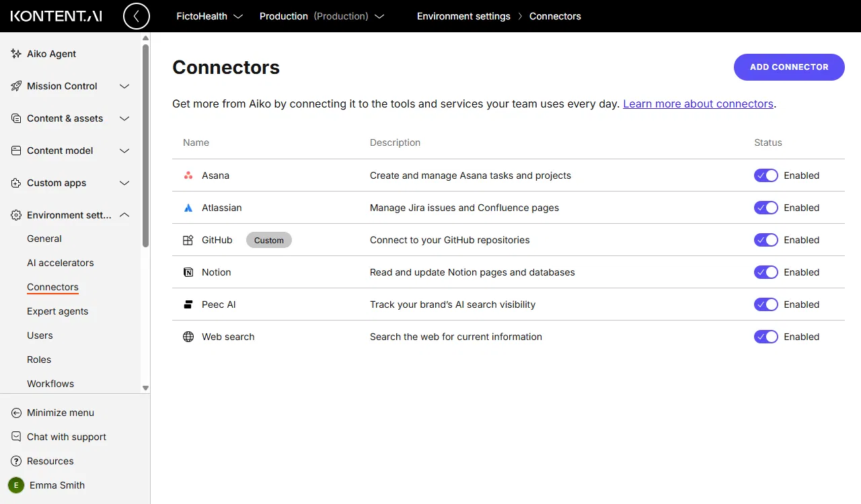Screen dimensions: 861x504
Task: Click the GitHub connector icon
Action: tap(188, 240)
